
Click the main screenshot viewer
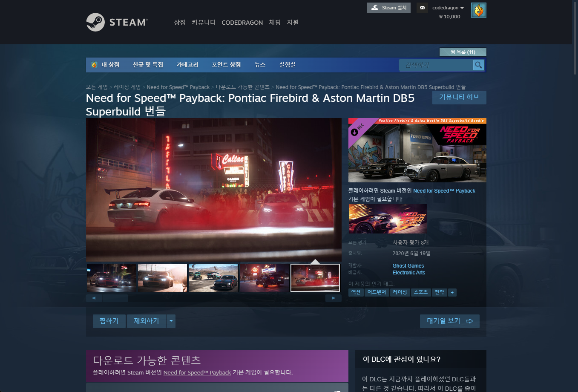[214, 190]
